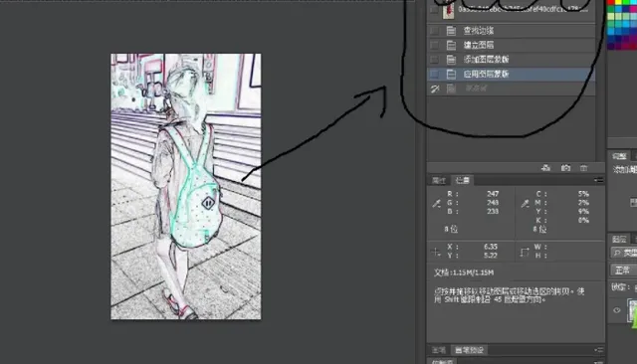The width and height of the screenshot is (637, 364).
Task: Click the 文档:1.15M/1.15M document size text
Action: [464, 273]
